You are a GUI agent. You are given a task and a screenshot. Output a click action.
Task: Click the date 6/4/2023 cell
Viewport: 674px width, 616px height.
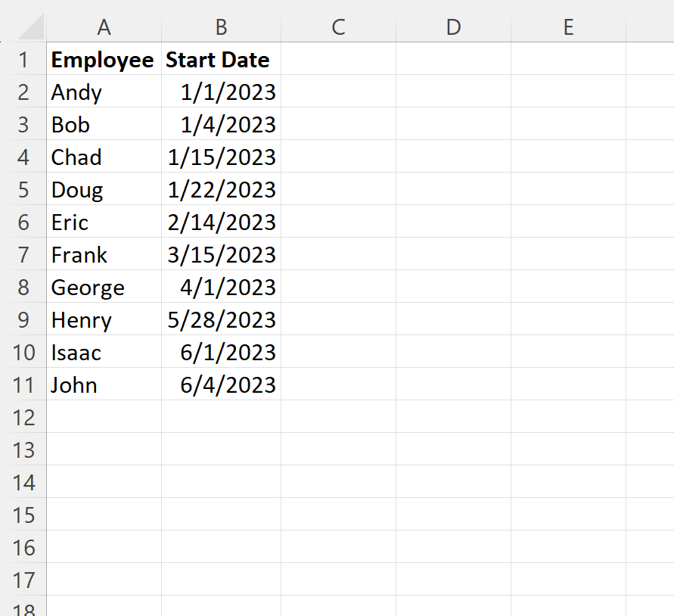221,384
